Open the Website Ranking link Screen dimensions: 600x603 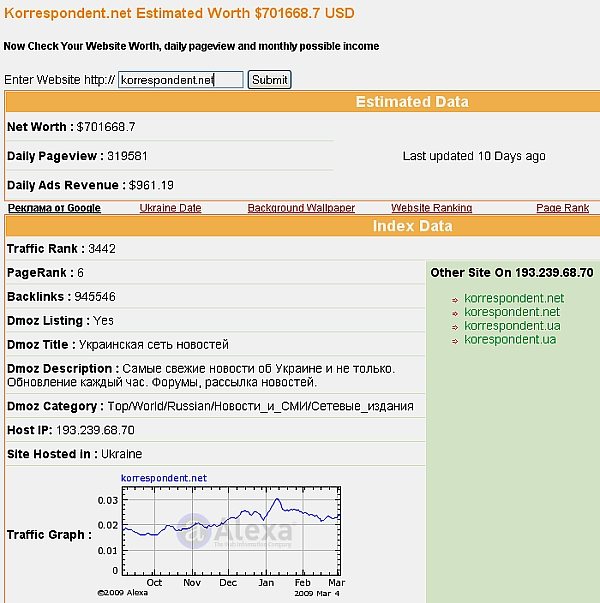coord(431,208)
